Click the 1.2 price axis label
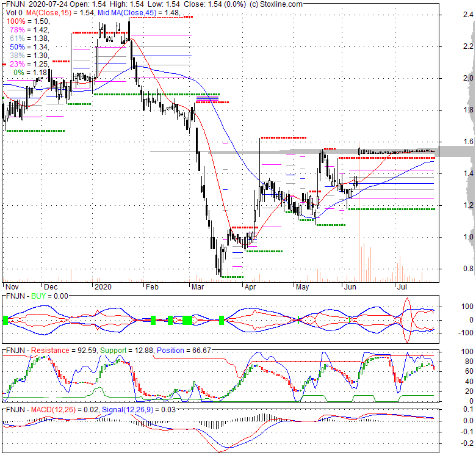This screenshot has height=455, width=476. click(x=468, y=205)
